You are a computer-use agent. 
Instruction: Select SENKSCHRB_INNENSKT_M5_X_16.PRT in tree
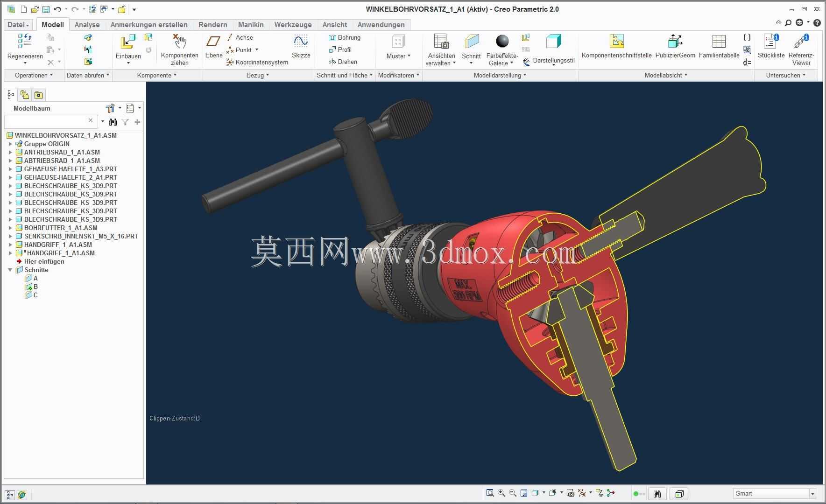81,236
